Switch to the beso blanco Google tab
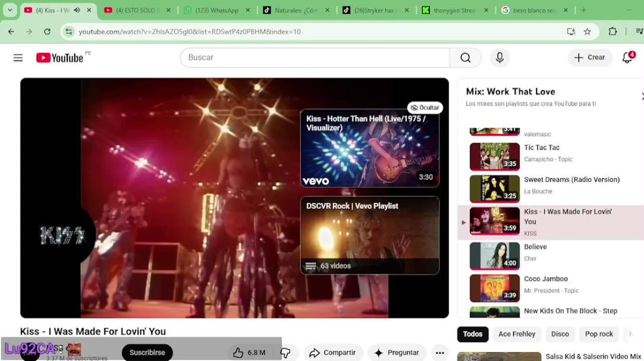Viewport: 644px width, 361px height. (x=534, y=10)
